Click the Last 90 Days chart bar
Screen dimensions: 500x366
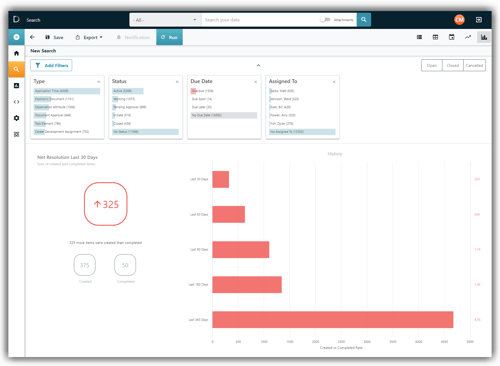point(241,249)
